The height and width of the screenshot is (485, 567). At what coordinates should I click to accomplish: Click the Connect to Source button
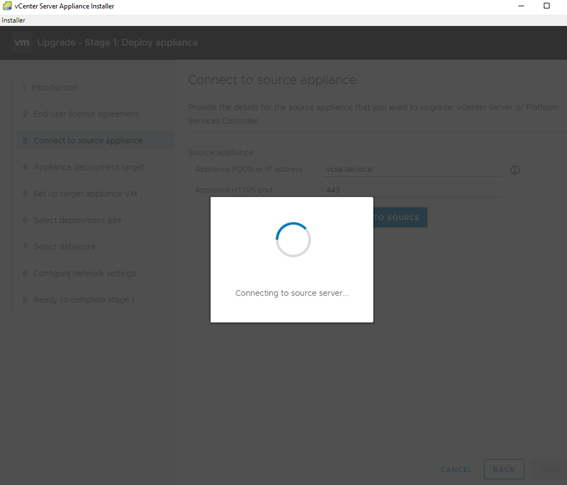tap(400, 217)
